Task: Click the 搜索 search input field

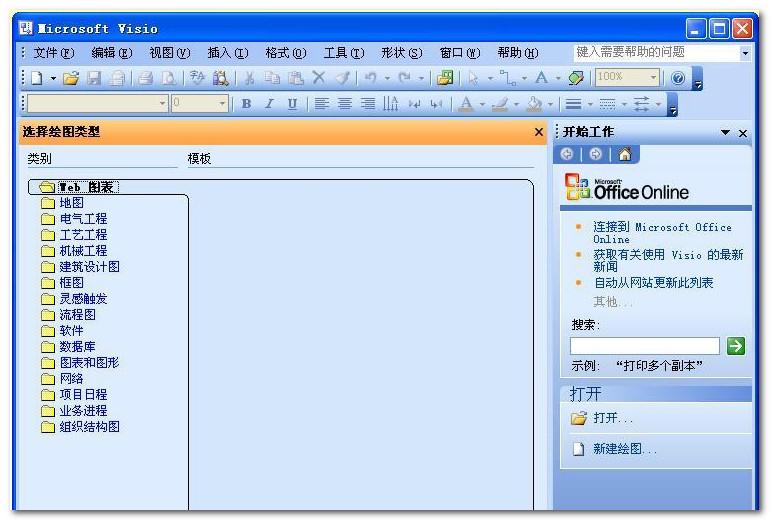Action: coord(645,346)
